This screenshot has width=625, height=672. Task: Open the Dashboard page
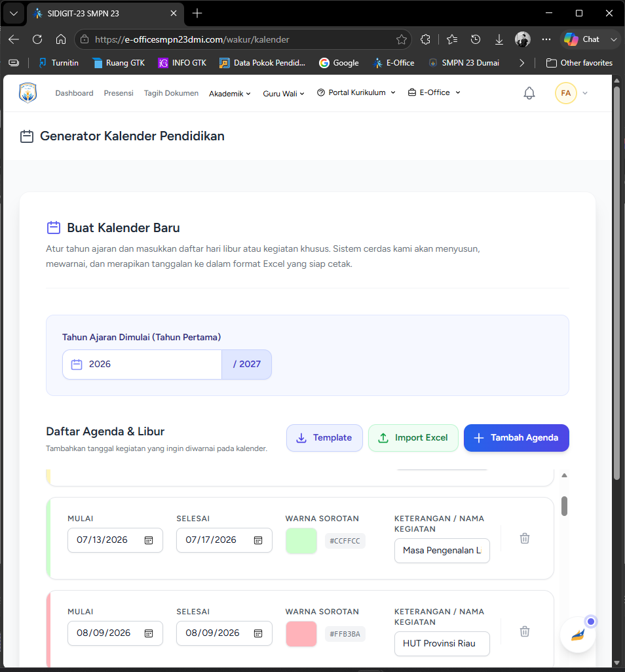pos(74,93)
